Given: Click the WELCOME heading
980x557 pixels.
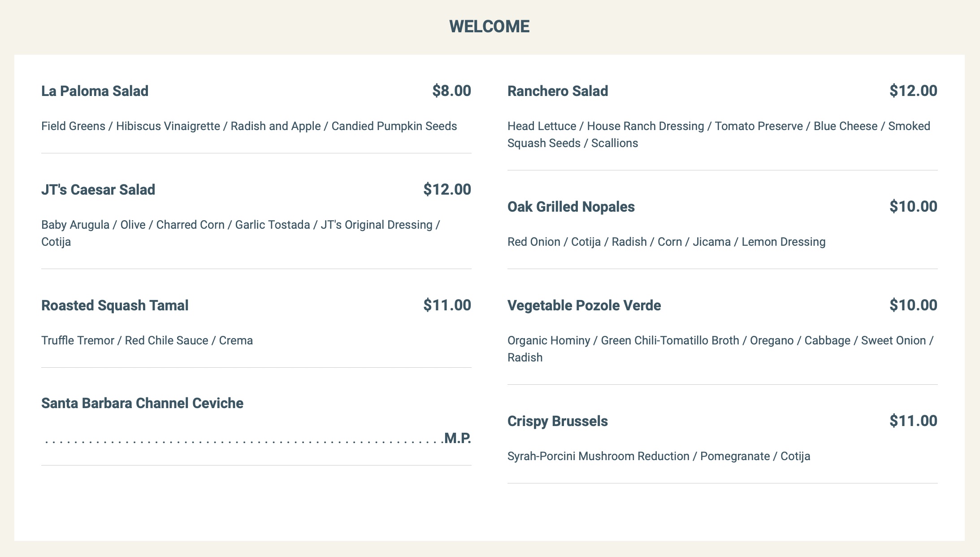Looking at the screenshot, I should (489, 26).
